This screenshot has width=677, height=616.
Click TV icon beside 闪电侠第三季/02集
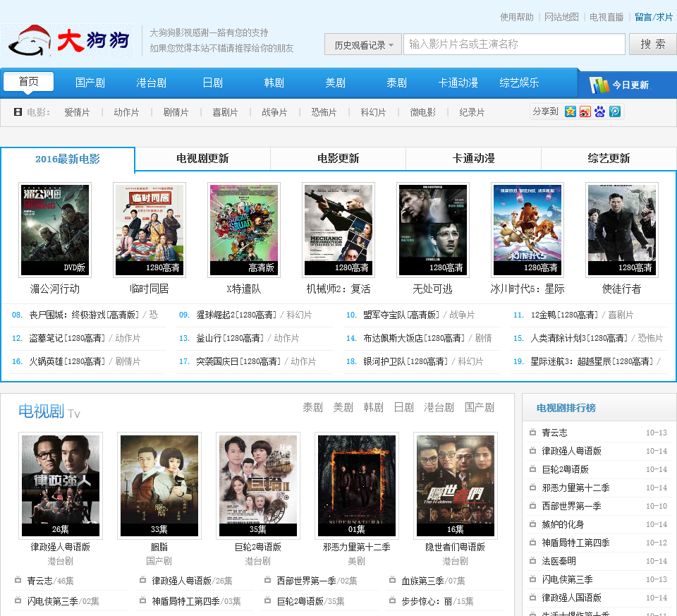click(x=18, y=600)
